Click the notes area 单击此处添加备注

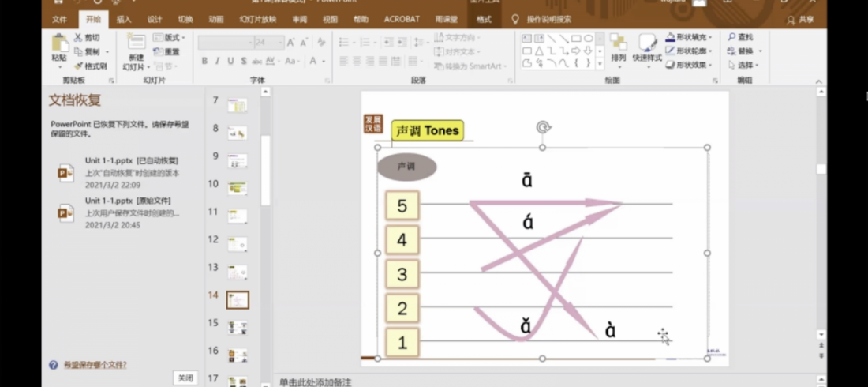(x=315, y=382)
